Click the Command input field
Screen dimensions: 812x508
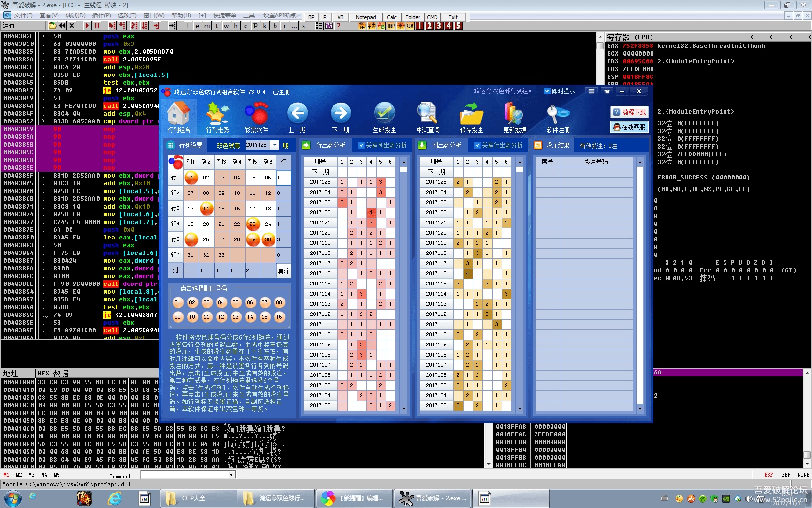185,475
